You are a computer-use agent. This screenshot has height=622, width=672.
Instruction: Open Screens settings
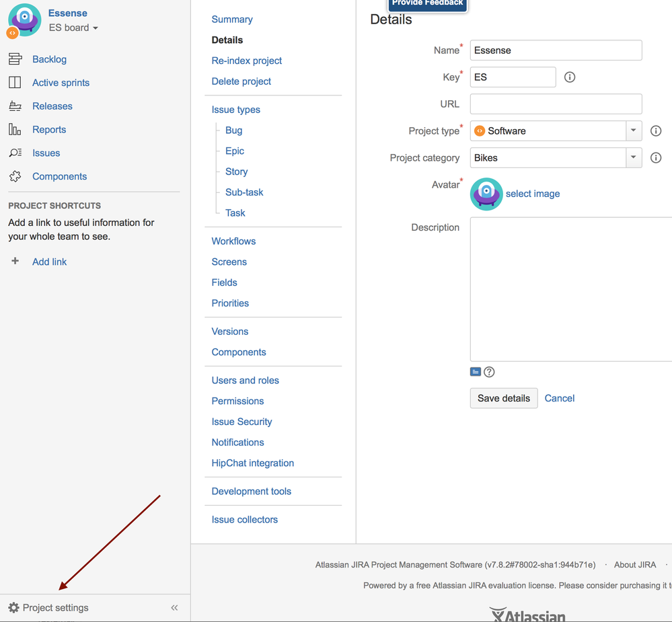[x=229, y=262]
